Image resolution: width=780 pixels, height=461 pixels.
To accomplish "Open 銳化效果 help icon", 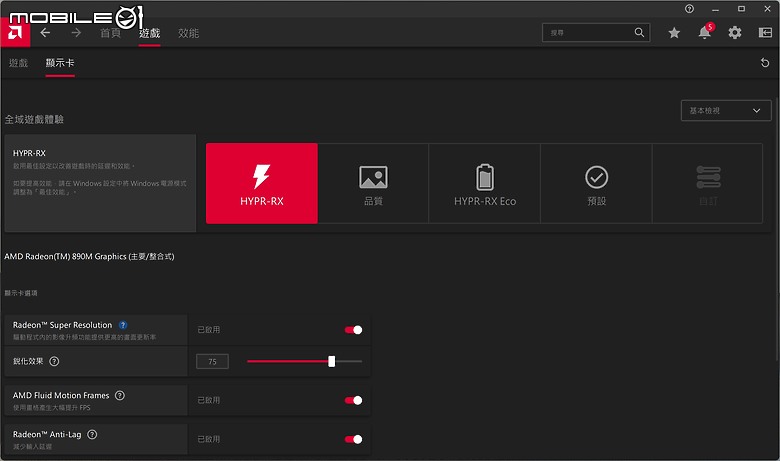I will (54, 361).
